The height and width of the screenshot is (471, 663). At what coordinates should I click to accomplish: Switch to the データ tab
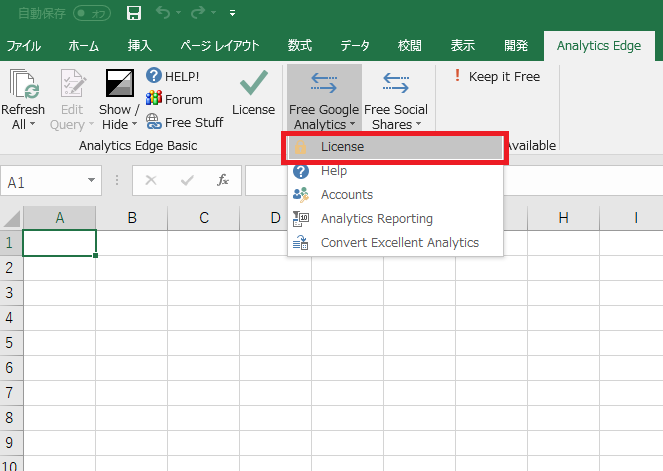(x=355, y=45)
